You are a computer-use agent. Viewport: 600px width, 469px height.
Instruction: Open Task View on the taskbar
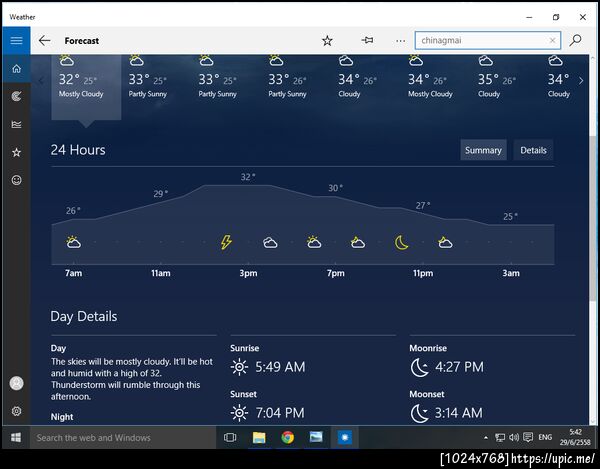230,437
